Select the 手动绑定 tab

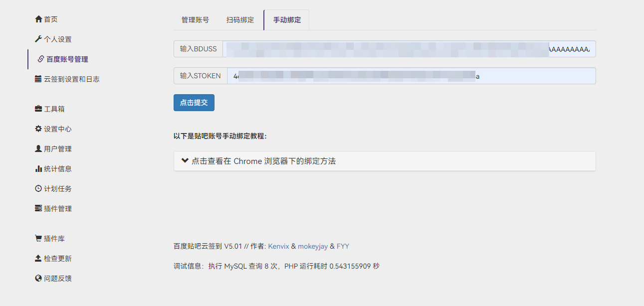pos(287,20)
